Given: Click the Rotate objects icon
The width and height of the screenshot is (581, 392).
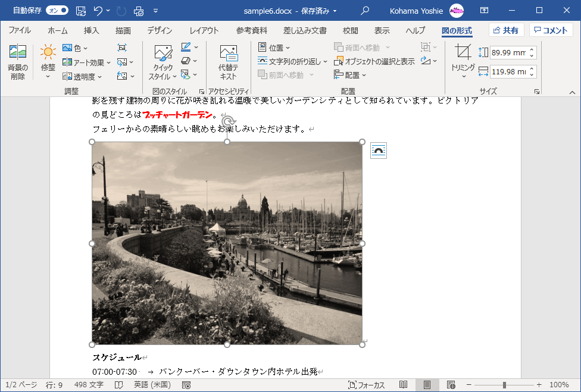Looking at the screenshot, I should coord(426,61).
